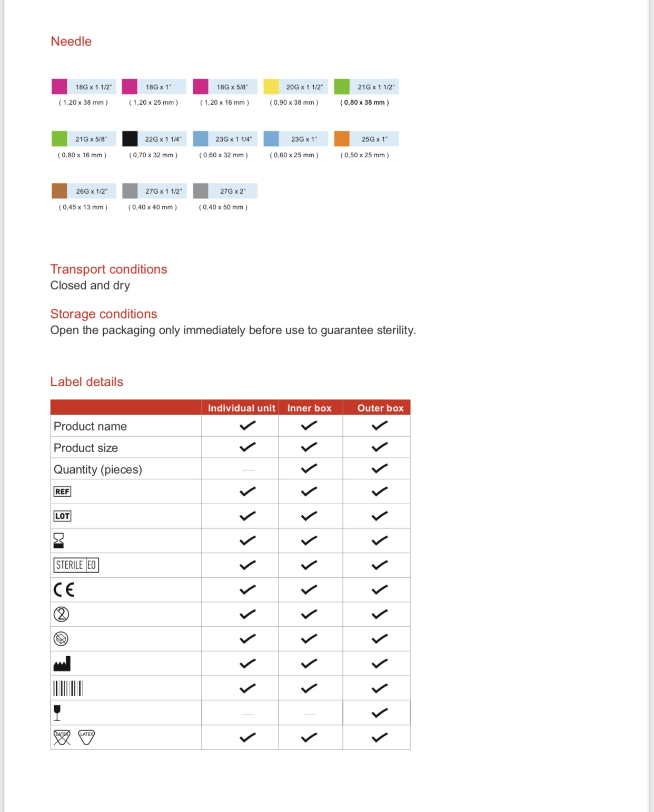Click the crossed-out latex icon
654x812 pixels.
click(62, 737)
